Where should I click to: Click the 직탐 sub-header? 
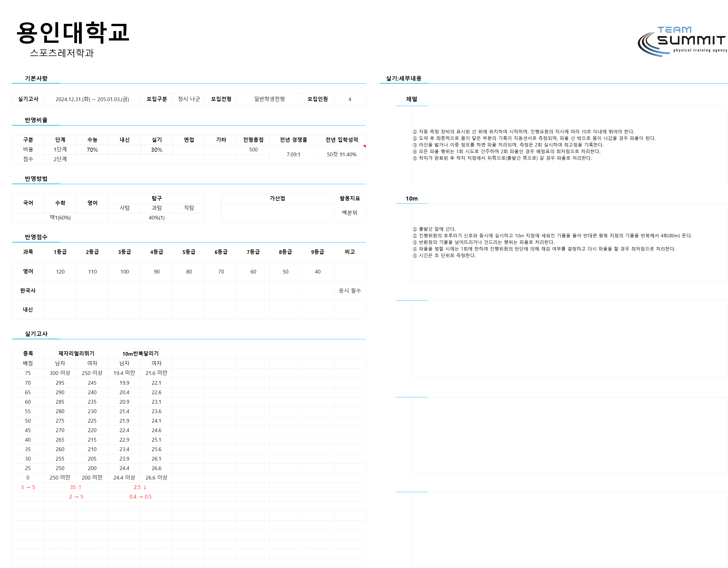pyautogui.click(x=189, y=208)
